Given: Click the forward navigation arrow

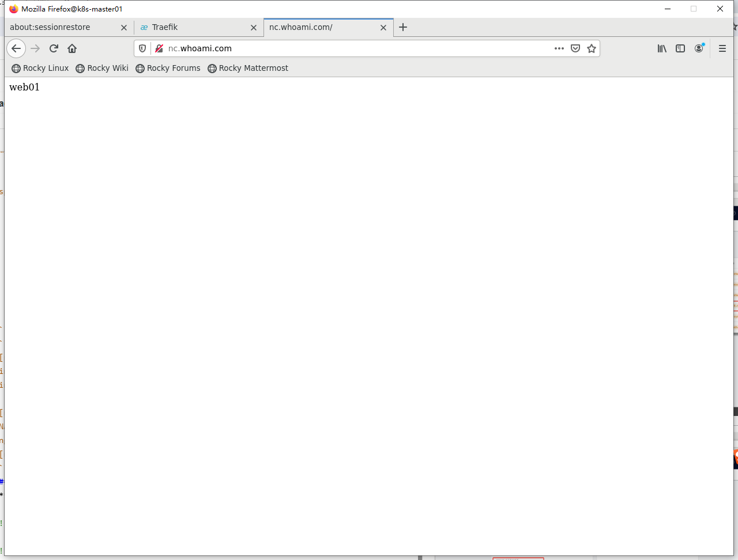Looking at the screenshot, I should coord(35,48).
